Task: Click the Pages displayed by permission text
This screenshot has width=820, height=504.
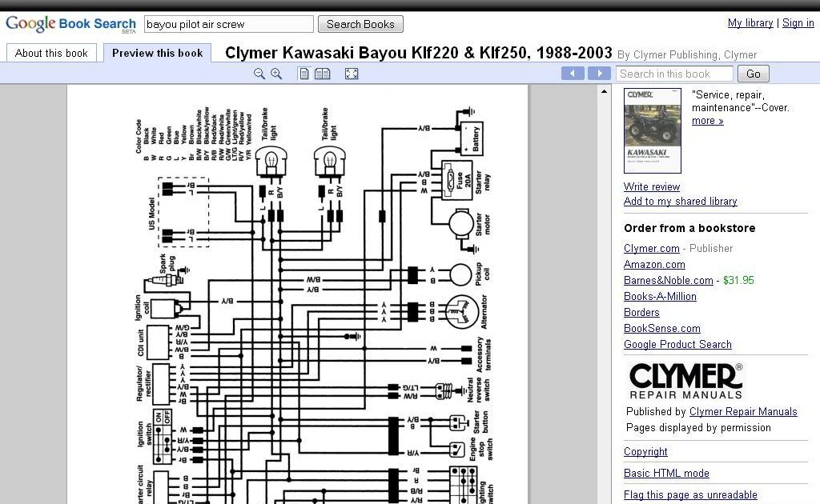Action: 698,428
